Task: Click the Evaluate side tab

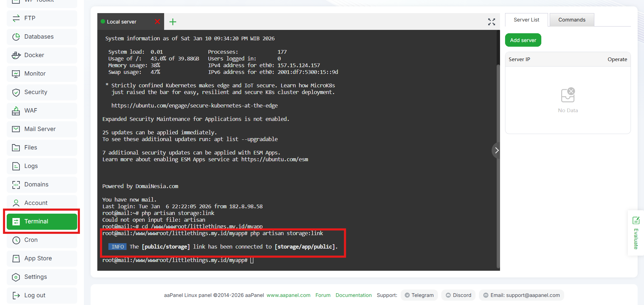Action: click(x=636, y=233)
